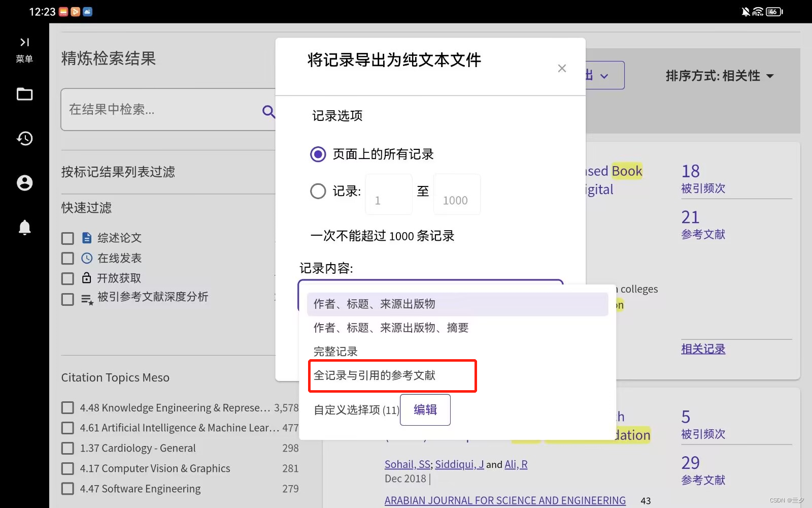Screen dimensions: 812x508
Task: Select the 记录 range radio button
Action: 318,191
